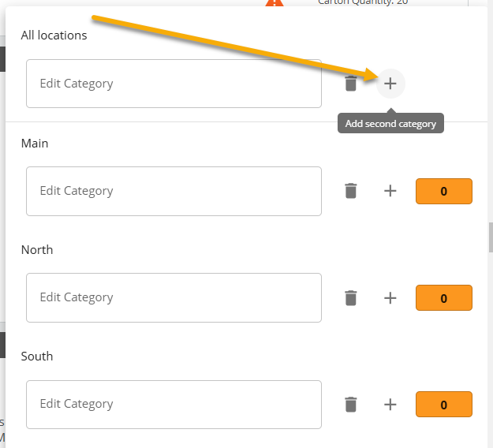Delete the North location category
493x448 pixels.
point(351,297)
